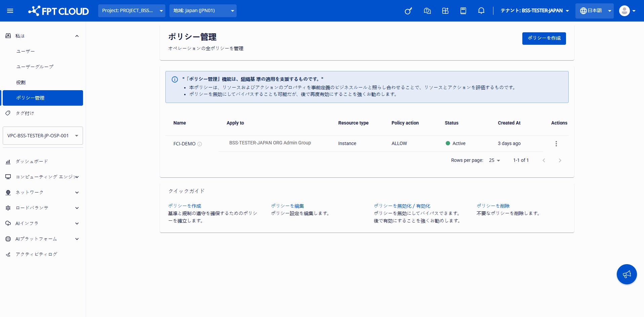
Task: Open the support chat icon
Action: point(427,11)
